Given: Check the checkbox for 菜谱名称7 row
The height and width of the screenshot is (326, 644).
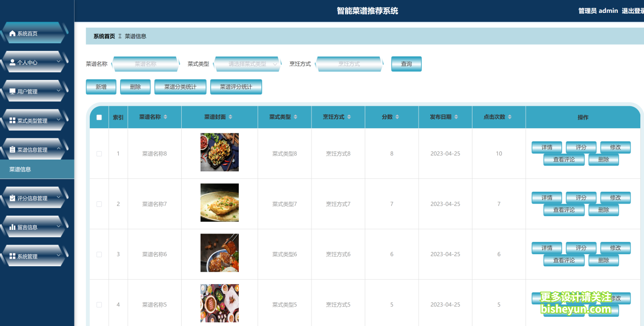Looking at the screenshot, I should click(99, 204).
